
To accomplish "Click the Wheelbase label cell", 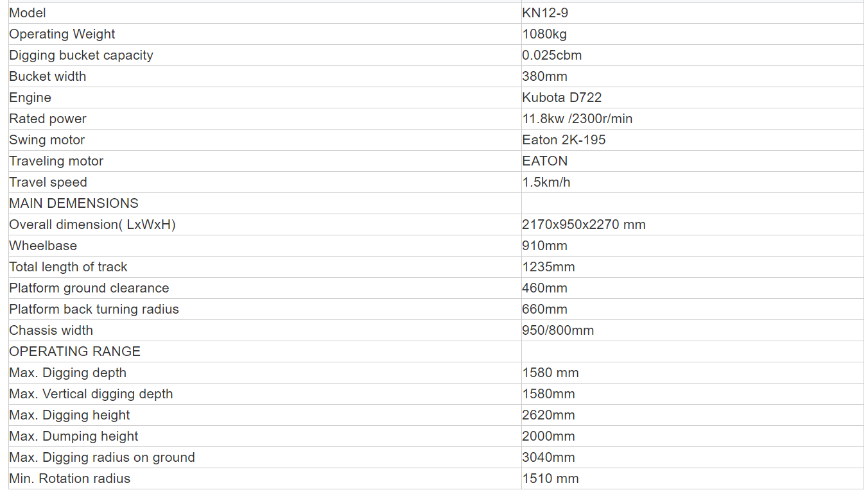I will (x=43, y=246).
